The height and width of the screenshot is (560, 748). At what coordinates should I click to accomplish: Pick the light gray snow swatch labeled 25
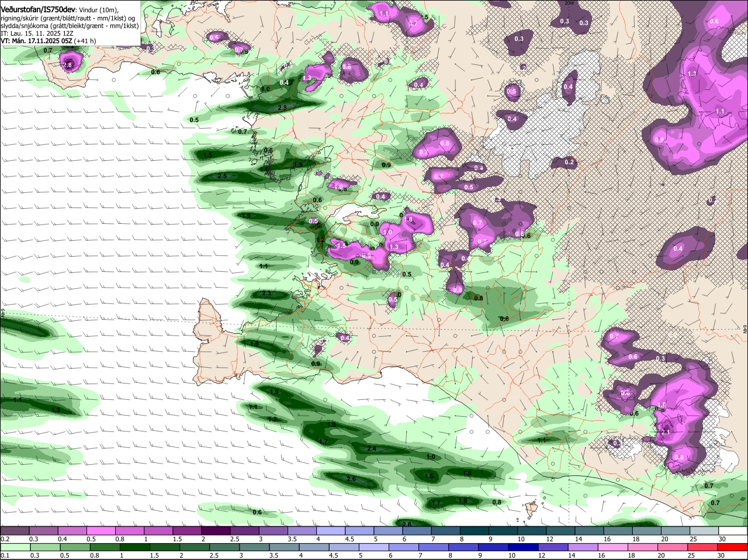point(705,530)
